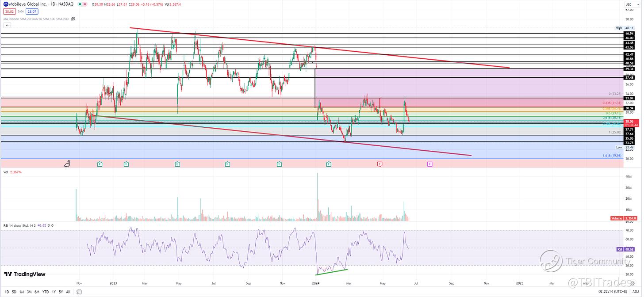Image resolution: width=644 pixels, height=297 pixels.
Task: Click the TradingView logo
Action: tap(24, 274)
